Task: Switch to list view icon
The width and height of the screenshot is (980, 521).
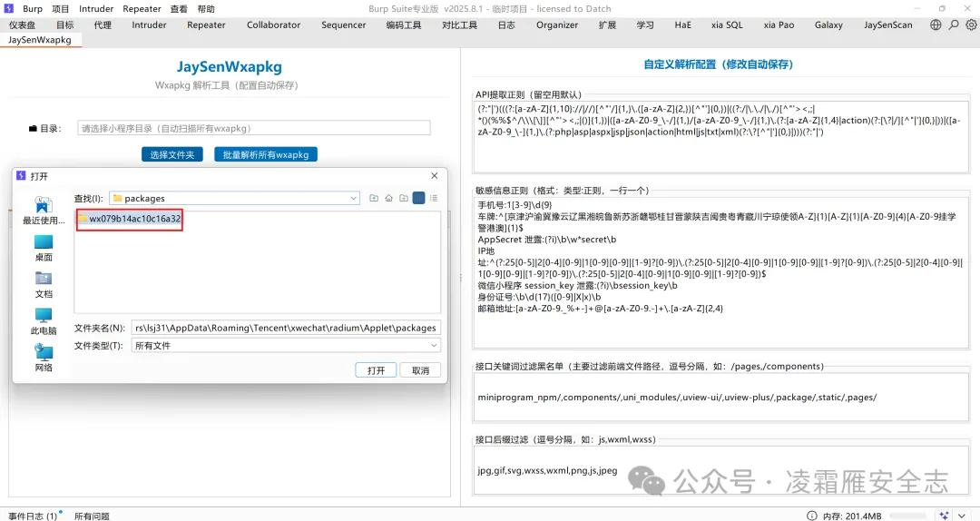Action: point(418,198)
